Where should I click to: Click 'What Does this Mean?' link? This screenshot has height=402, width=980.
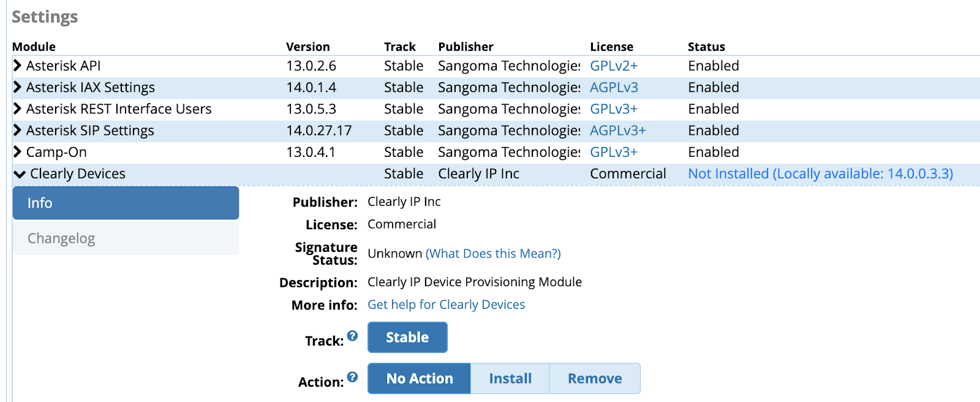point(493,254)
